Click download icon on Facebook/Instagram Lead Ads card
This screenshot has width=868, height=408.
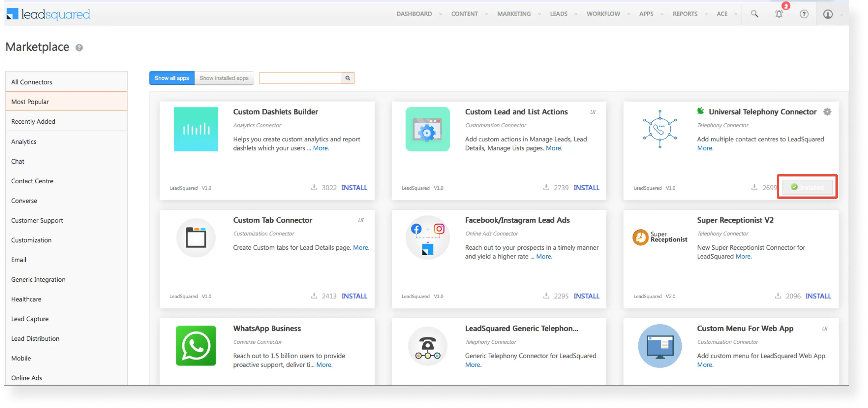(x=546, y=296)
